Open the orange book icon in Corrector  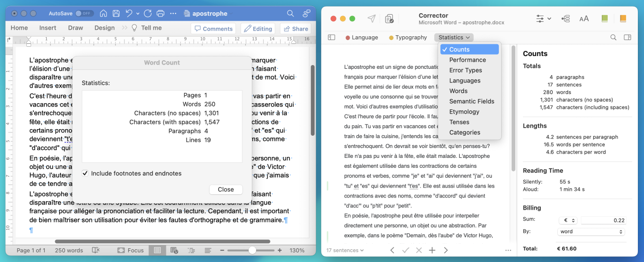[x=623, y=19]
